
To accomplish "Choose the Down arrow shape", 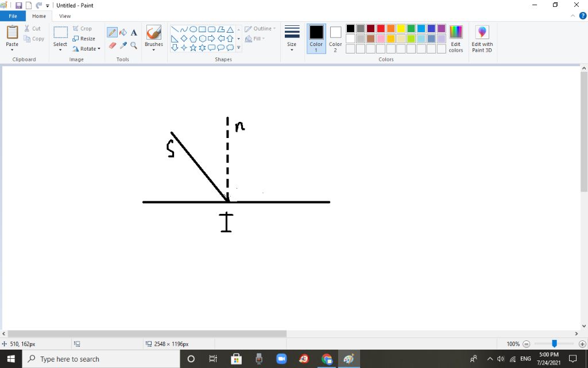I will tap(175, 48).
